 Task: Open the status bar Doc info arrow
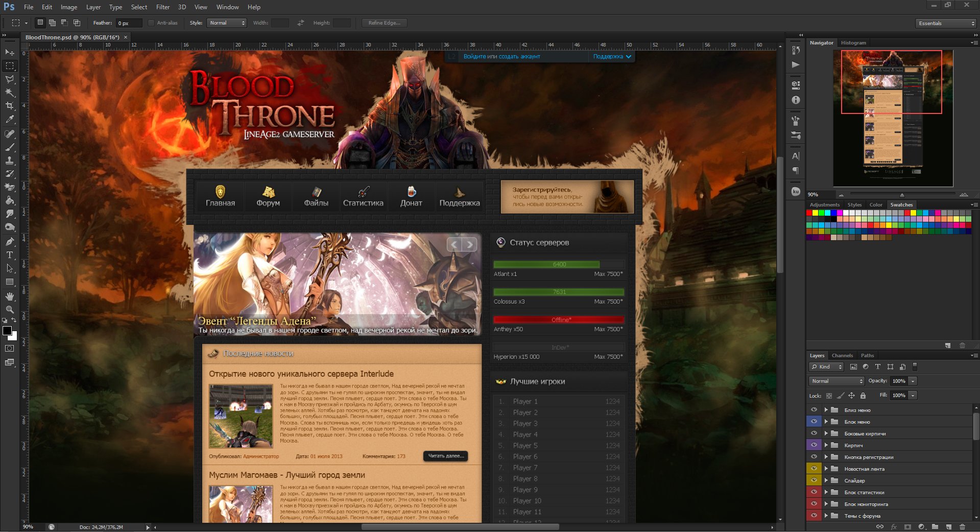(148, 527)
